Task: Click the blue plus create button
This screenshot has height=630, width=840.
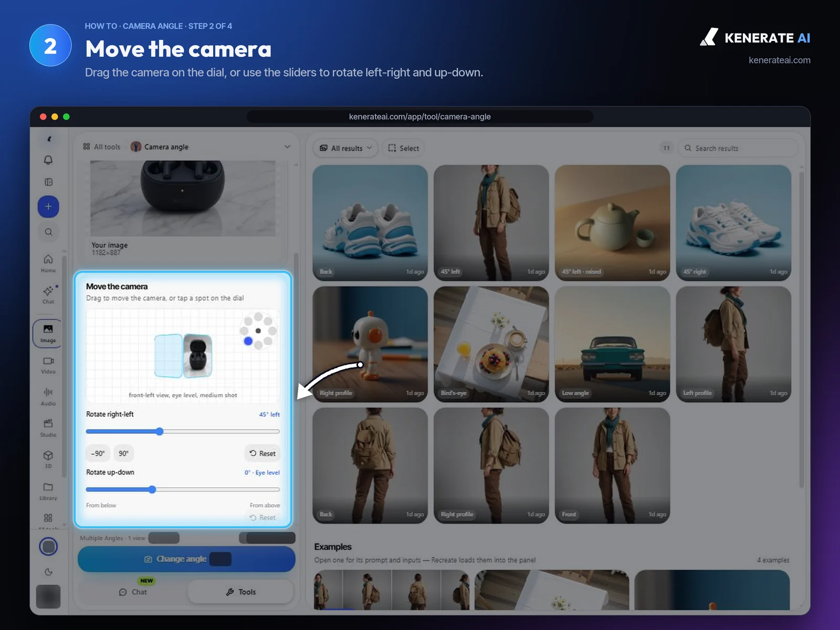Action: (x=48, y=206)
